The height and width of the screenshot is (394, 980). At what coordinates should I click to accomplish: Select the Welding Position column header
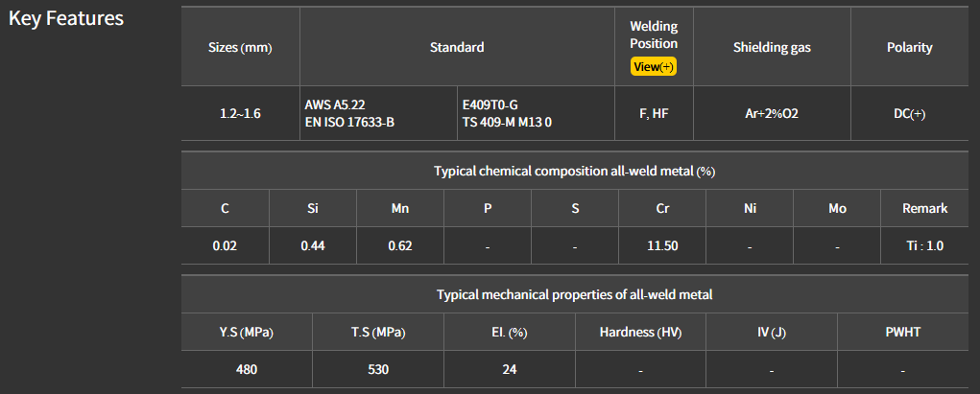pyautogui.click(x=654, y=35)
